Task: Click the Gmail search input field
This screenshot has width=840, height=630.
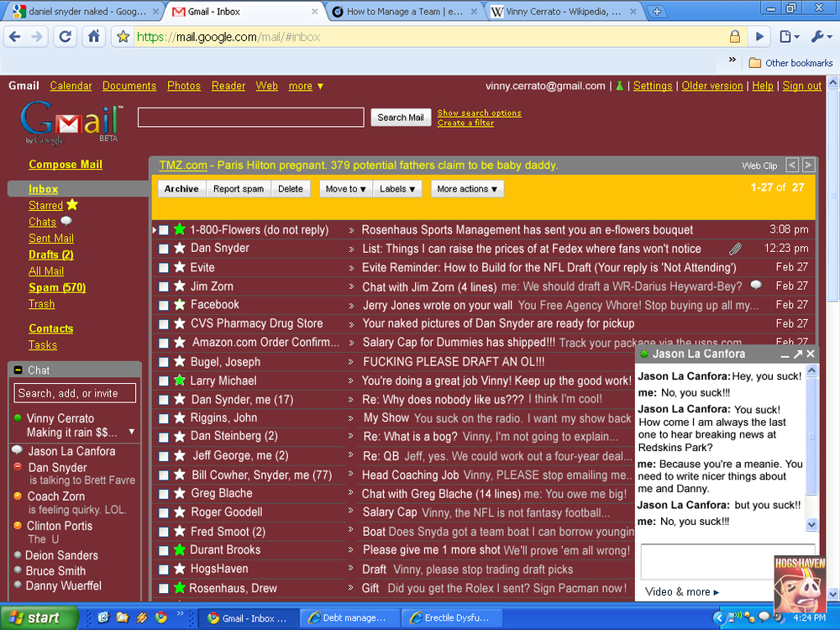Action: (250, 118)
